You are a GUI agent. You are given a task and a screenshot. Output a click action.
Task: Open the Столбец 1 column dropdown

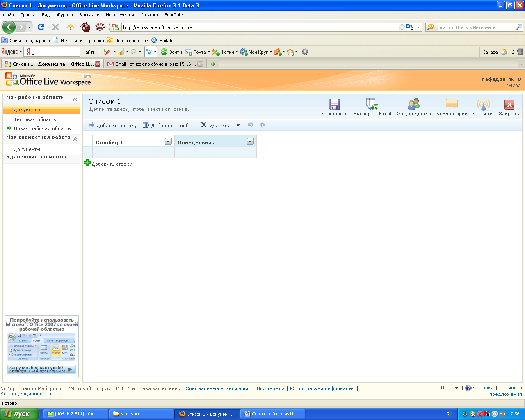[x=168, y=142]
